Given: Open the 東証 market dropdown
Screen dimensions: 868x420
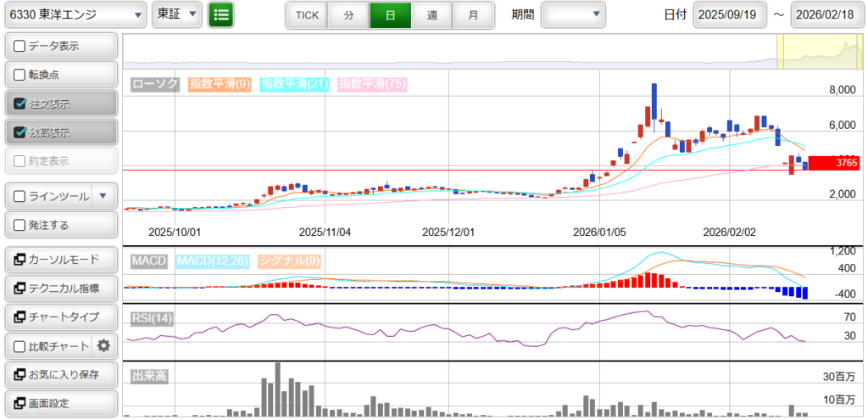Looking at the screenshot, I should (x=176, y=14).
